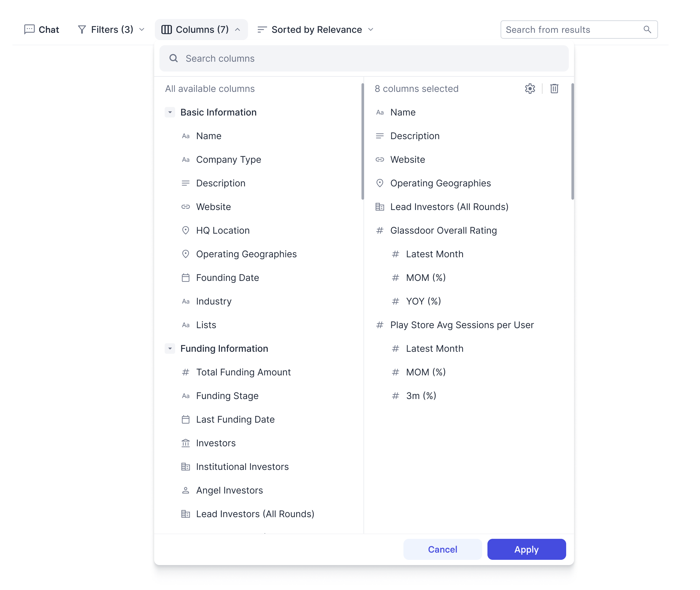Select Name in available columns list
Screen dimensions: 700x590
point(209,136)
